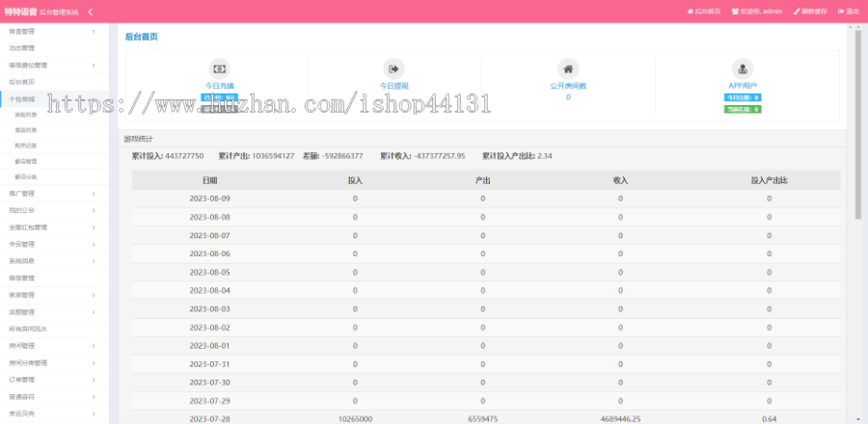Screen dimensions: 868x424
Task: Expand the 家族管理 chevron
Action: pos(94,295)
